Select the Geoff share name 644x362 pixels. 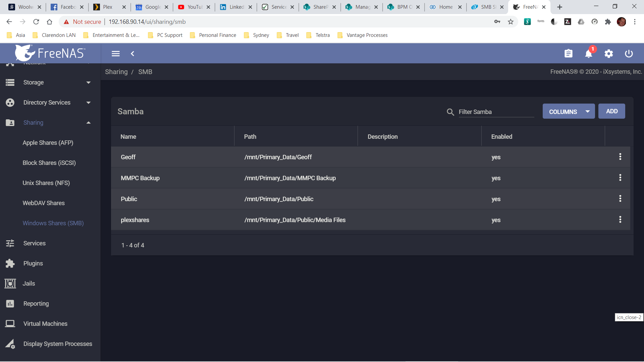(x=128, y=157)
